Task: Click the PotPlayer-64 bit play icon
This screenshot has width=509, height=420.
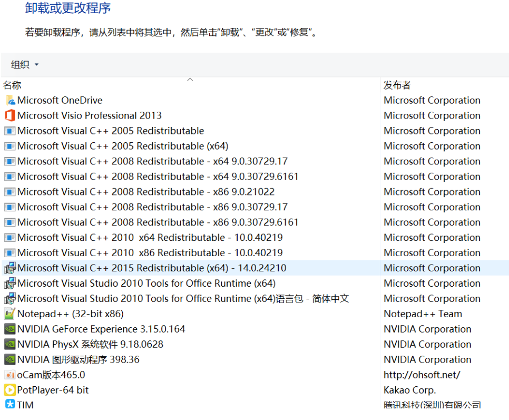Action: 9,390
